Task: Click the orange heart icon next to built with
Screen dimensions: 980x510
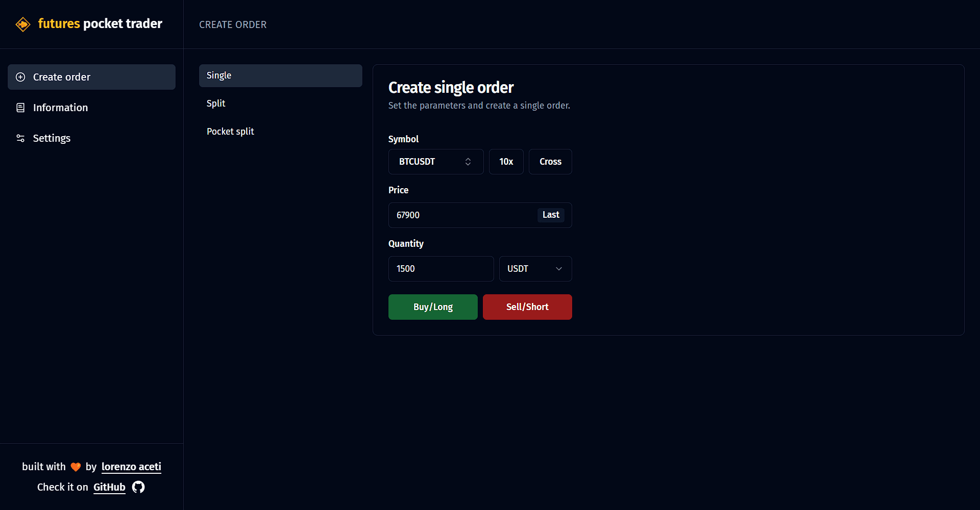Action: coord(75,466)
